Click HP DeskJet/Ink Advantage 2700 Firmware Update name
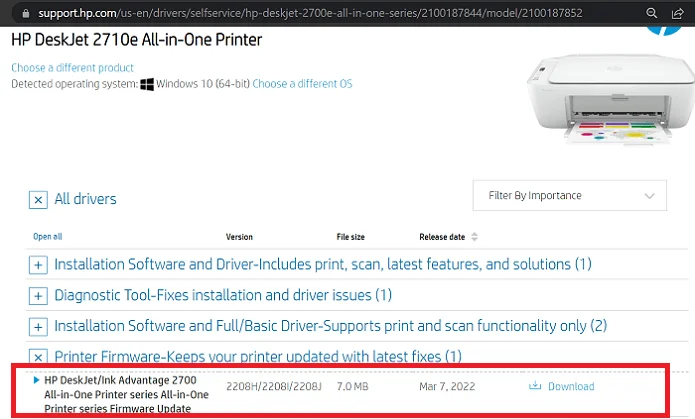Image resolution: width=695 pixels, height=419 pixels. 126,394
